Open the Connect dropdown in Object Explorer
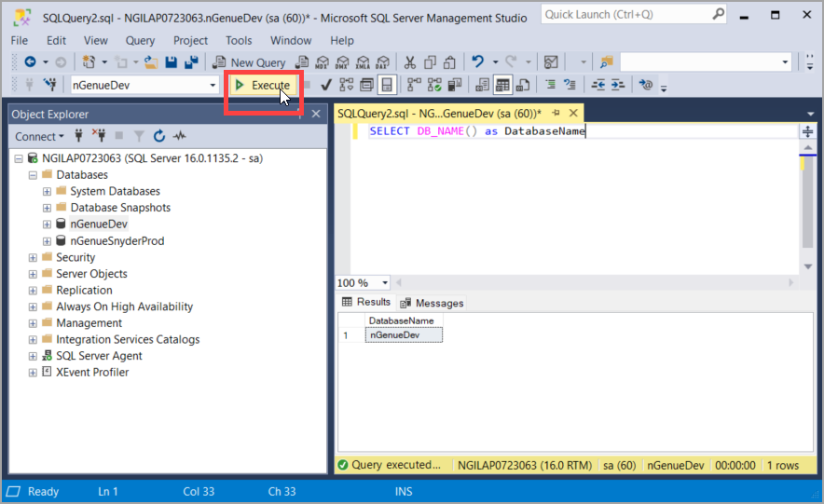 point(39,137)
